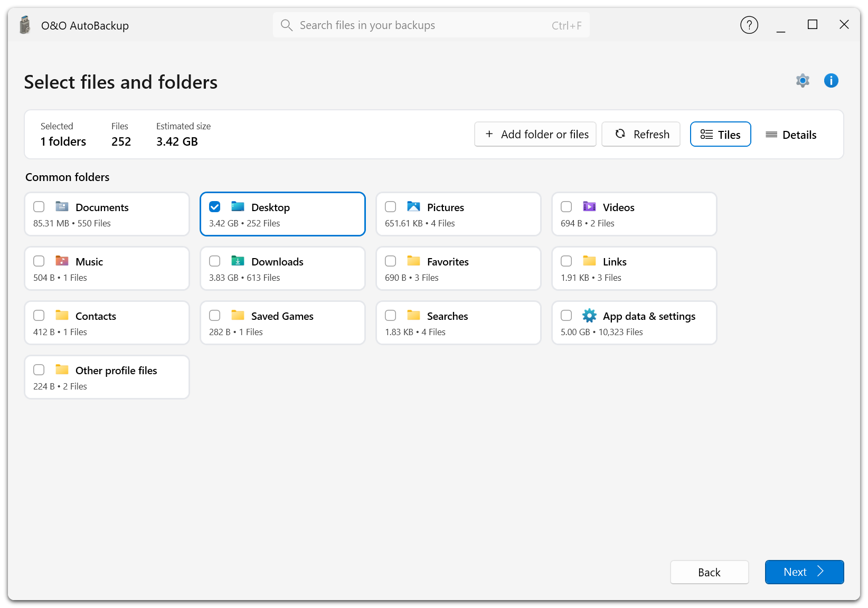Click the '224 B • 2 Files' text
This screenshot has width=868, height=608.
click(x=60, y=386)
